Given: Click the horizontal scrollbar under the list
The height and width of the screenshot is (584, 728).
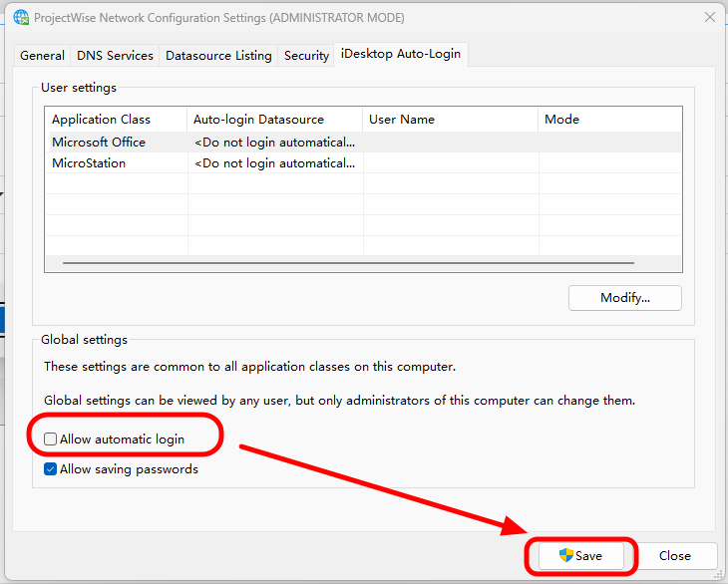Looking at the screenshot, I should pos(348,263).
